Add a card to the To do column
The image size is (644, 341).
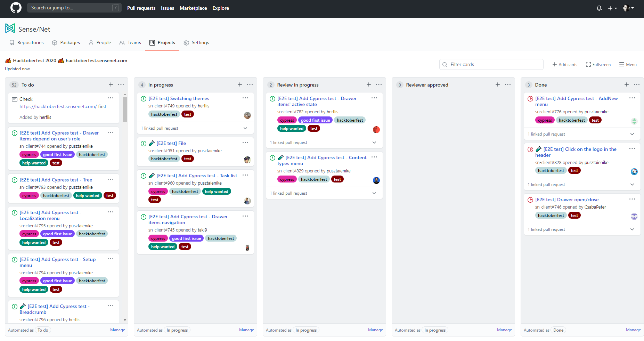click(x=111, y=84)
